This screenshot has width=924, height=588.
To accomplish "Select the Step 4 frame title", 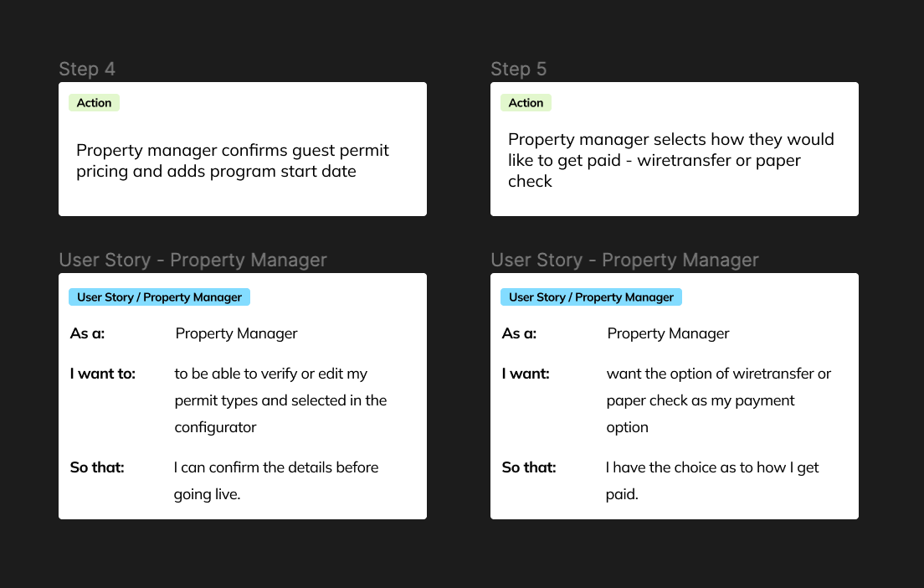I will point(87,69).
